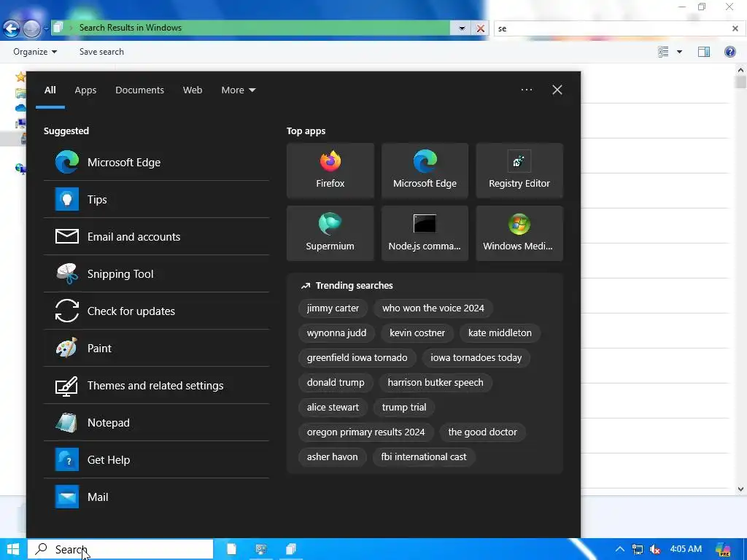This screenshot has height=560, width=747.
Task: Open the Get Help app
Action: 156,459
